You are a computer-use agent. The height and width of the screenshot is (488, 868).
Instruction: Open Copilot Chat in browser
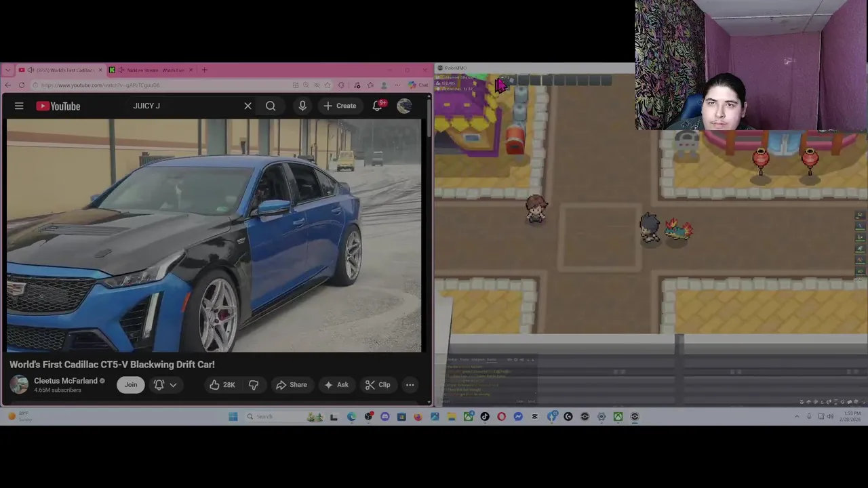point(418,85)
